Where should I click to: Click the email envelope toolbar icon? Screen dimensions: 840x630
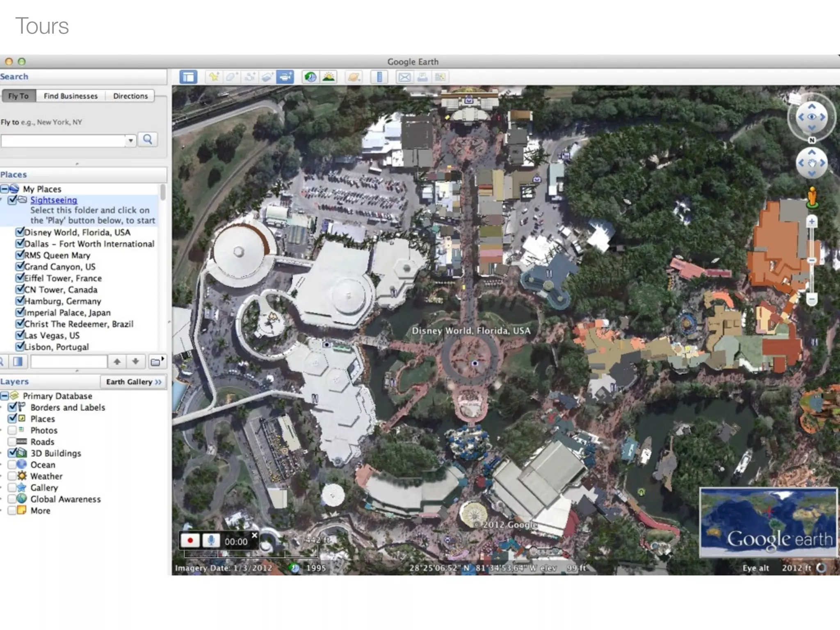pyautogui.click(x=404, y=77)
